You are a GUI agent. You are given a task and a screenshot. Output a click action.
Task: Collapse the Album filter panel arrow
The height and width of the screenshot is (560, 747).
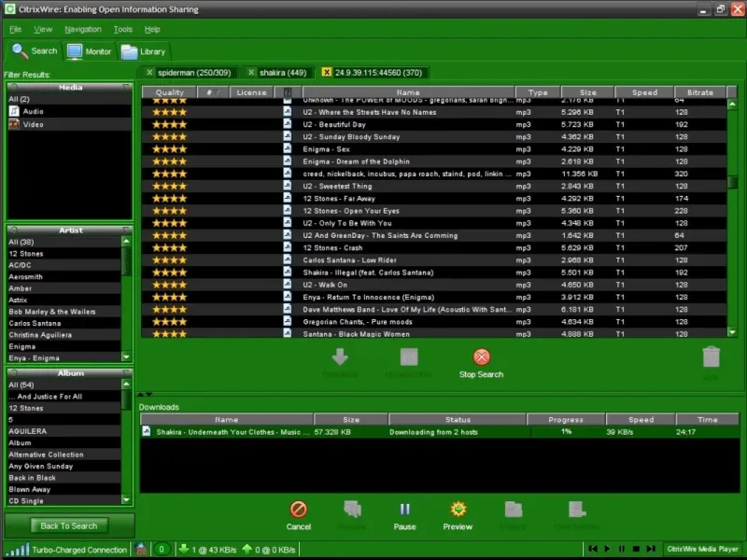(x=126, y=372)
